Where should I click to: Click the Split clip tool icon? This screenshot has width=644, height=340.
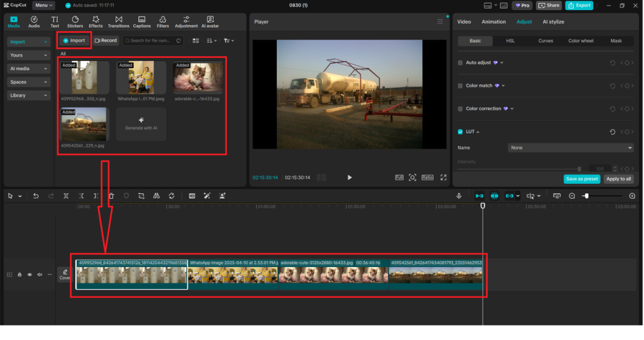65,196
